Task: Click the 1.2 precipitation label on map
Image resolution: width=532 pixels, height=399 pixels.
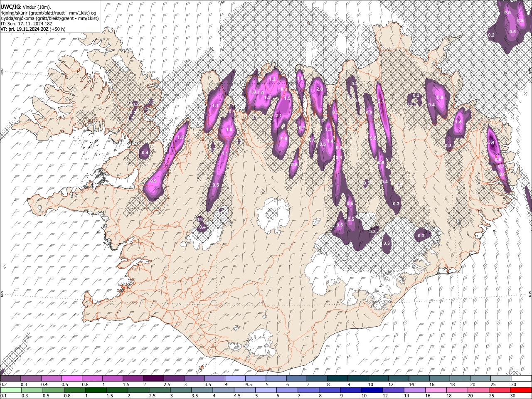Action: (x=273, y=79)
